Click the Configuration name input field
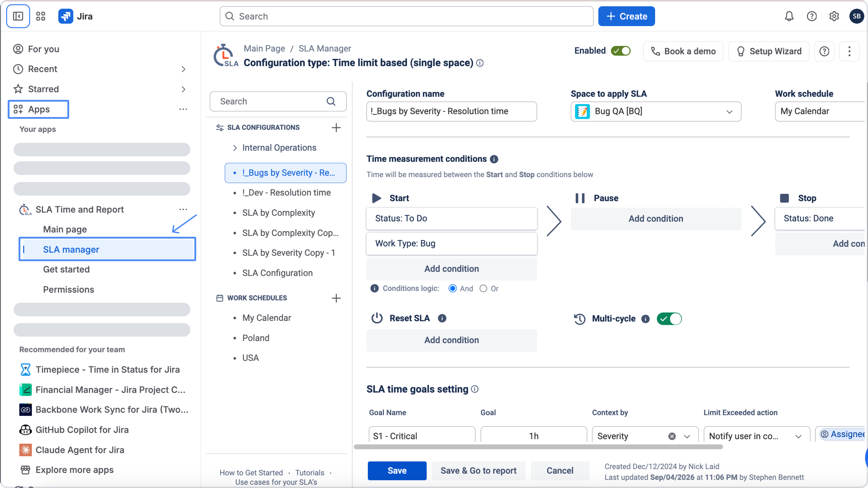868x488 pixels. coord(452,111)
